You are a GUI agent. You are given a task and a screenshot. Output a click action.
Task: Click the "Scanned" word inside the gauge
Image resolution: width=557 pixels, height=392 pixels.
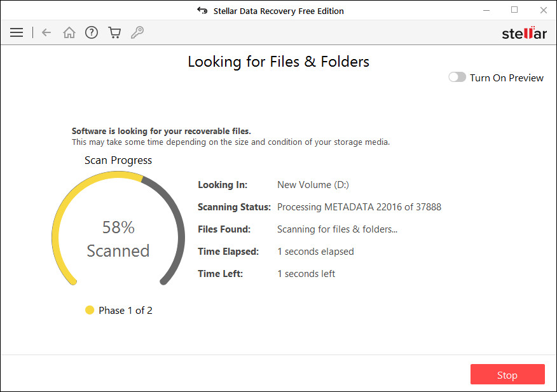118,251
